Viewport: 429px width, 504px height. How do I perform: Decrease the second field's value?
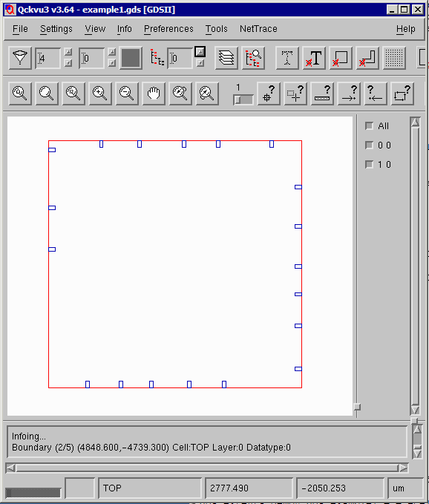click(x=112, y=63)
